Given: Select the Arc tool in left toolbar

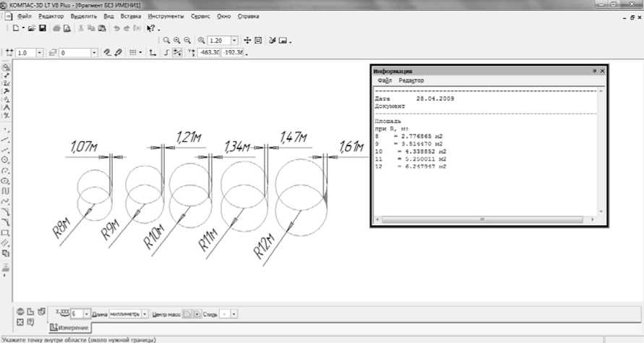Looking at the screenshot, I should [x=6, y=170].
